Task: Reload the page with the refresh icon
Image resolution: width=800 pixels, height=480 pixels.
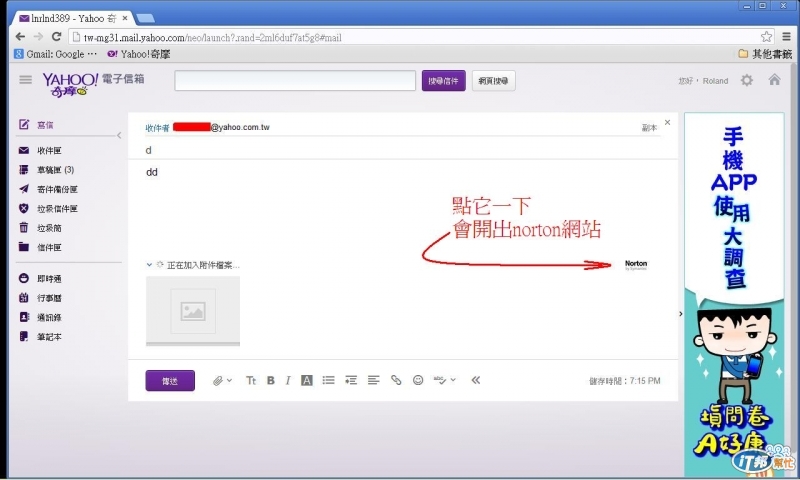Action: (57, 37)
